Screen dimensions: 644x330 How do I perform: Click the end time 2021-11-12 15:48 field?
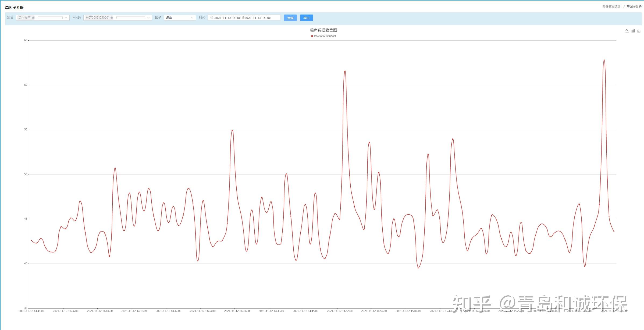tap(257, 18)
